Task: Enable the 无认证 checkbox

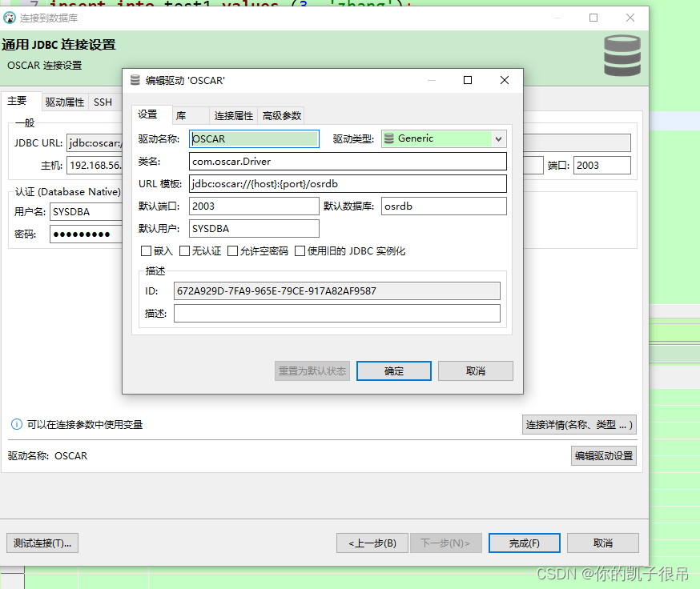Action: coord(183,250)
